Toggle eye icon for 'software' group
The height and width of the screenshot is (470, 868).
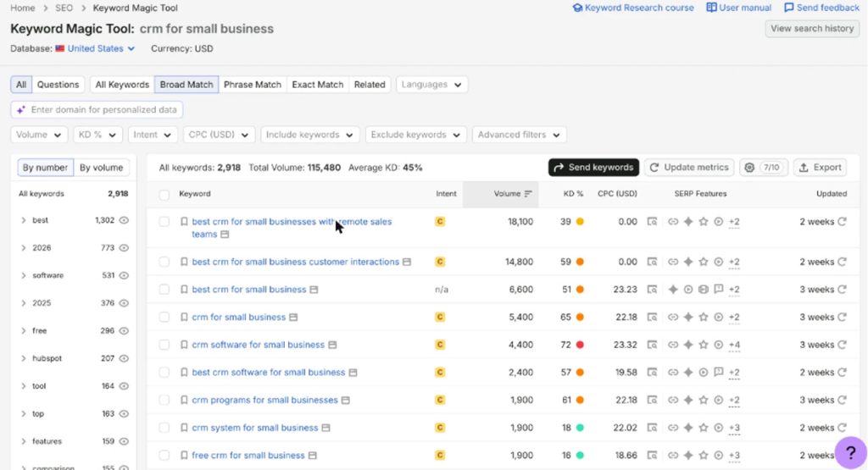124,275
